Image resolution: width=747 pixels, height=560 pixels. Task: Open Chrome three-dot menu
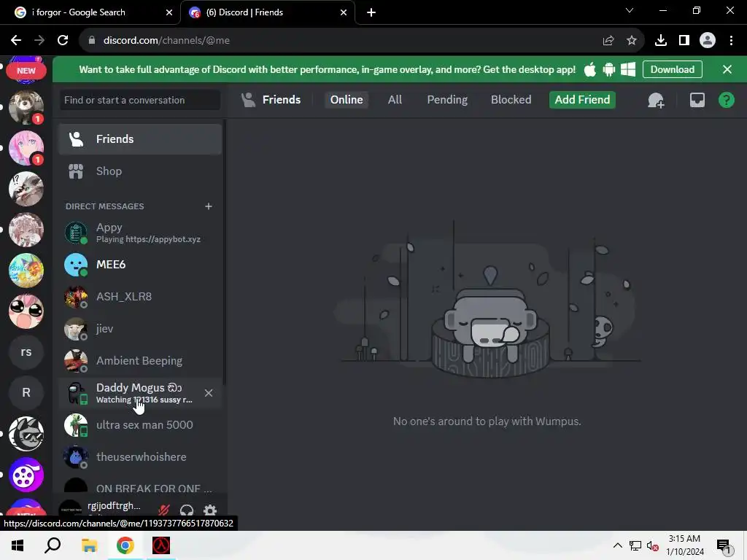pos(731,41)
